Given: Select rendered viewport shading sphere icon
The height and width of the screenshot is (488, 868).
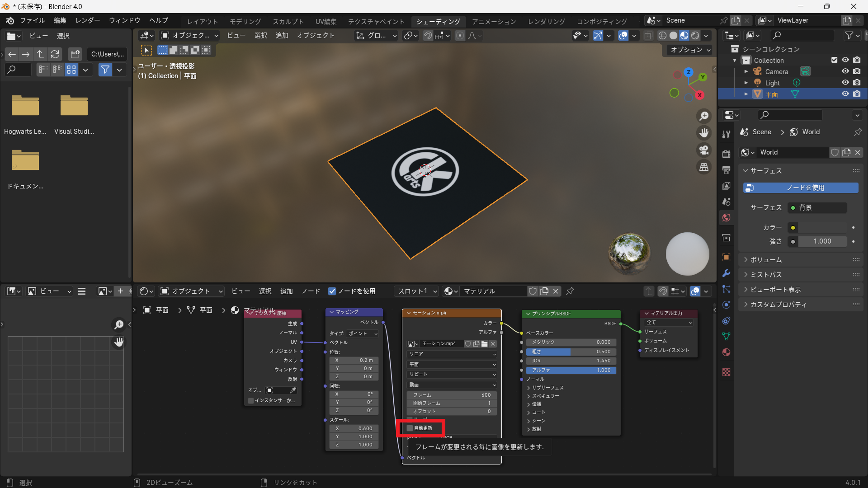Looking at the screenshot, I should [695, 36].
